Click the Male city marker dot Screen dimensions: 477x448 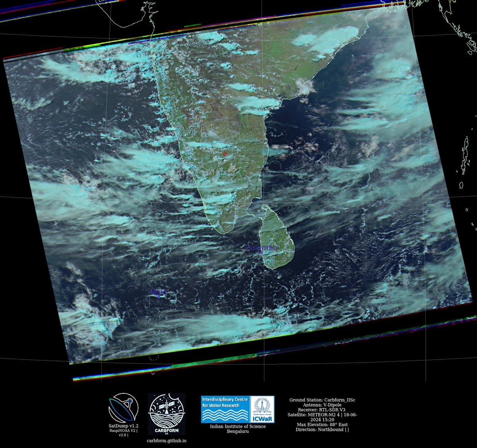158,297
